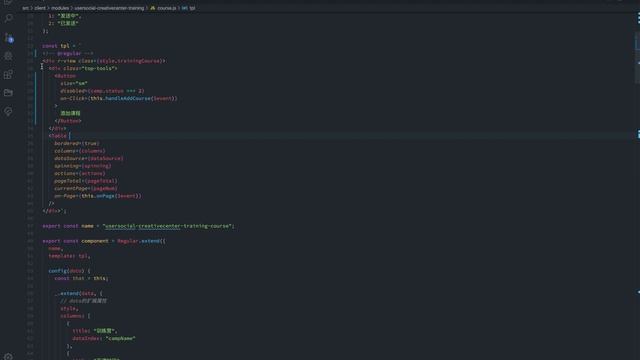This screenshot has height=360, width=640.
Task: Place the cursor on the 'const tpl' line
Action: (62, 46)
